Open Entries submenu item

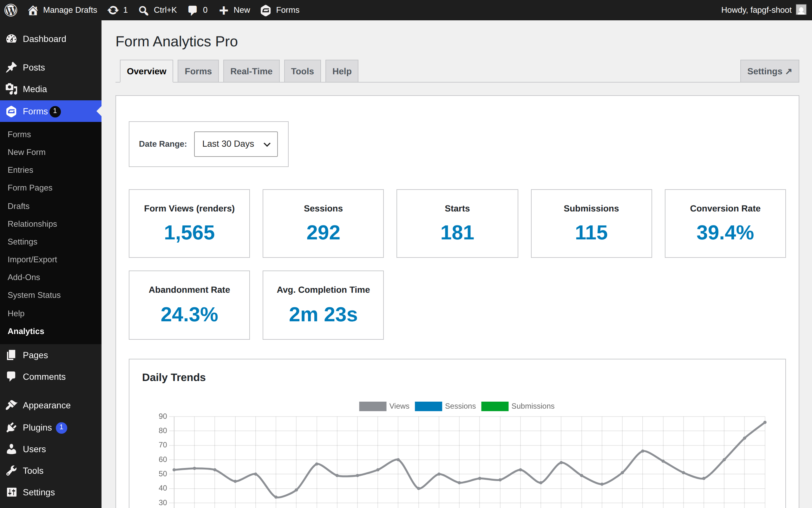[x=20, y=170]
